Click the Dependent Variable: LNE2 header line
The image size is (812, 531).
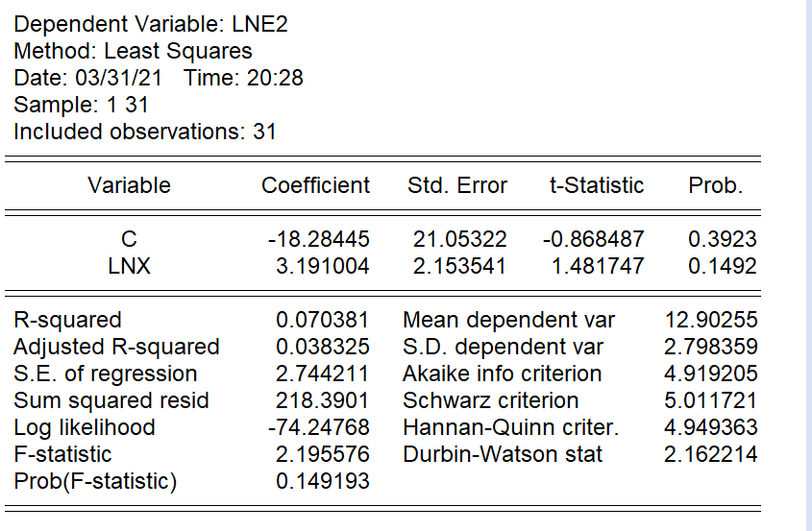coord(151,24)
